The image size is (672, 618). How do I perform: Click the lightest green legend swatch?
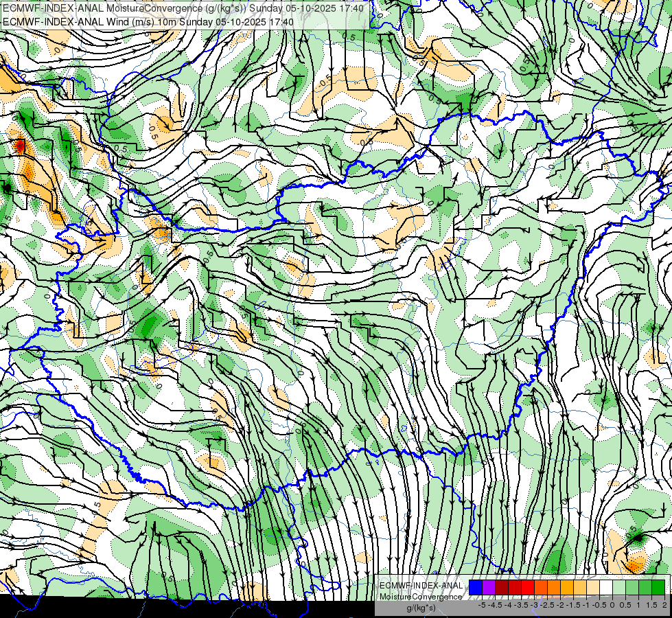click(x=619, y=587)
